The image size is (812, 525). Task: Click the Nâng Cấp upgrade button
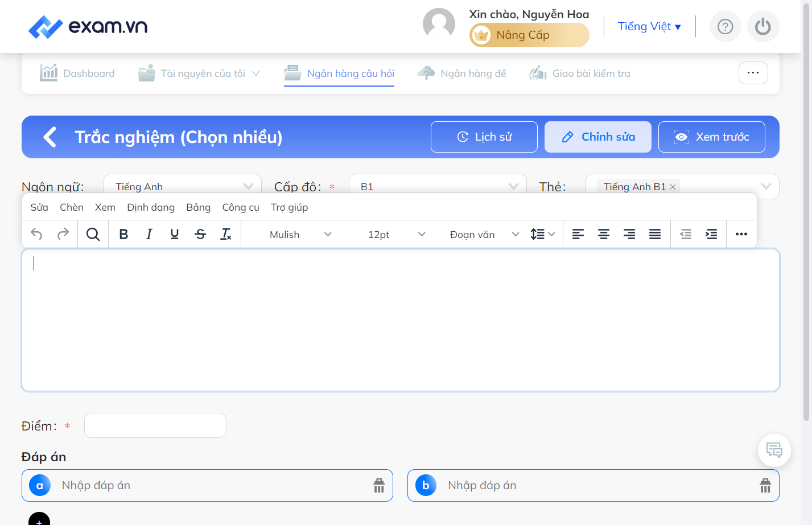coord(529,35)
